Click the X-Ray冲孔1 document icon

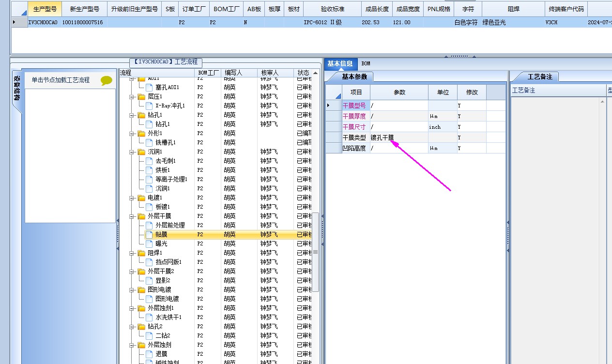pyautogui.click(x=149, y=106)
